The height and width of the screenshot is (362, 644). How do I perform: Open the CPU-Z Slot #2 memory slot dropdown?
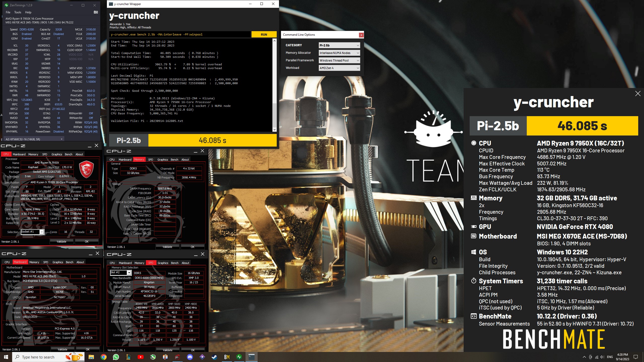click(x=121, y=273)
